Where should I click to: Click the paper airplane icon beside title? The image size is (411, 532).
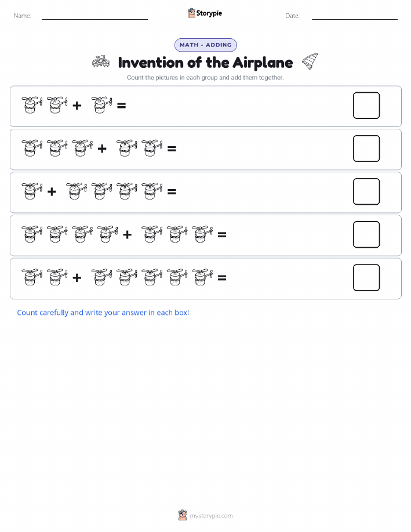click(x=310, y=61)
